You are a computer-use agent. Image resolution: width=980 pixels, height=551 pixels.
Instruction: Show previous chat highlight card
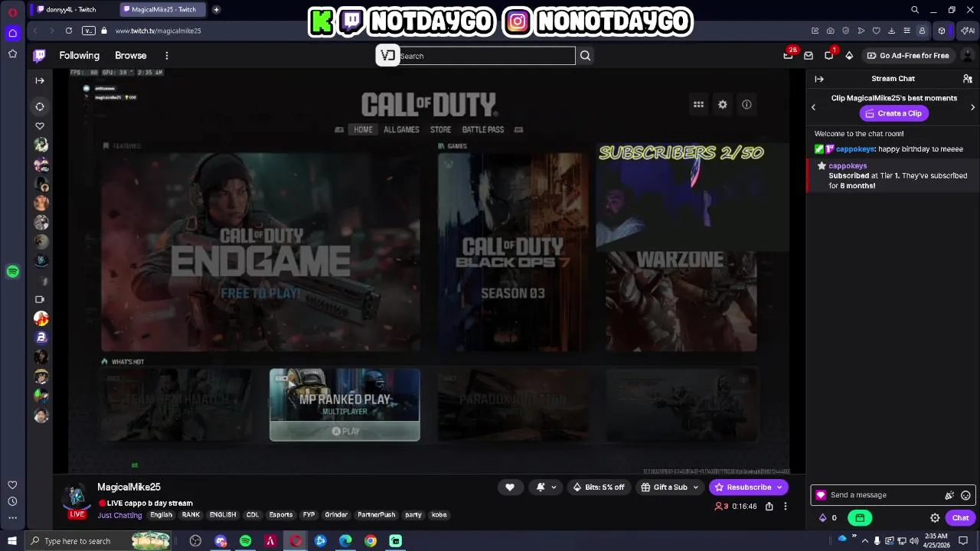point(814,107)
